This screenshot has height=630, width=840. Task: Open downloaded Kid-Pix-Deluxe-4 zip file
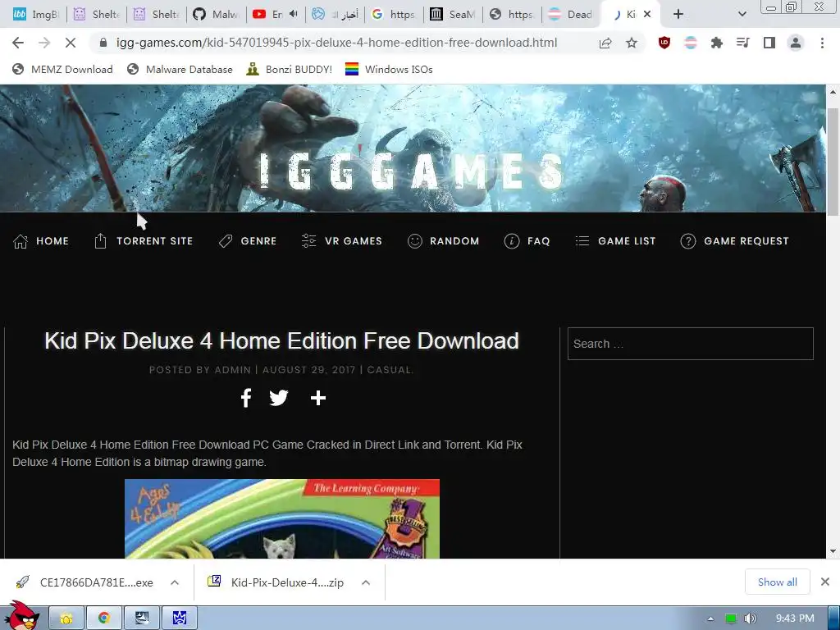tap(277, 582)
